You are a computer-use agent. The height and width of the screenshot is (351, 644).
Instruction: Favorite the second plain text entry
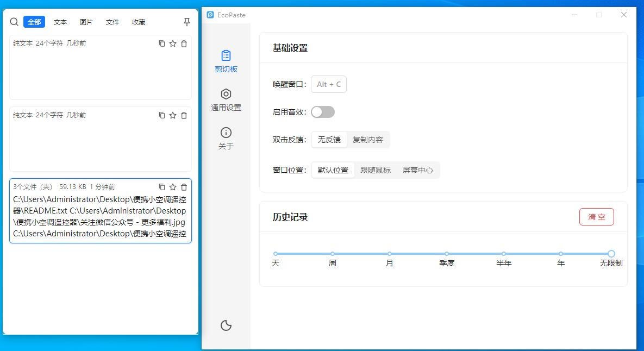(x=173, y=115)
